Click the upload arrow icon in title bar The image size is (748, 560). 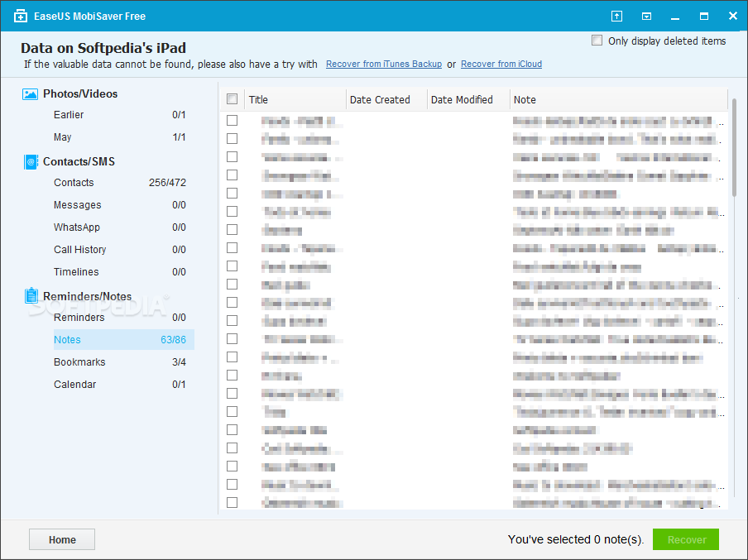(x=616, y=17)
